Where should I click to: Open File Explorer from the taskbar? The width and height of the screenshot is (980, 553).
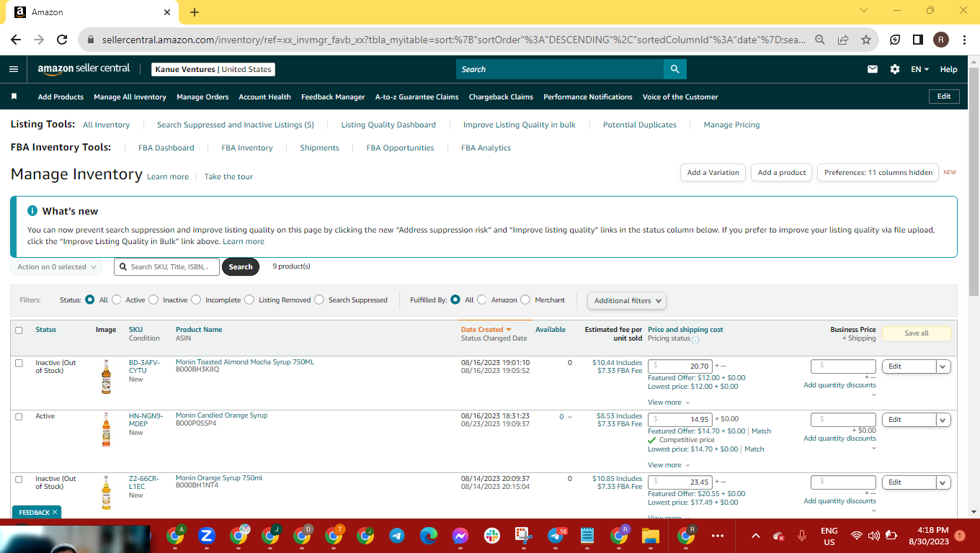click(x=651, y=536)
